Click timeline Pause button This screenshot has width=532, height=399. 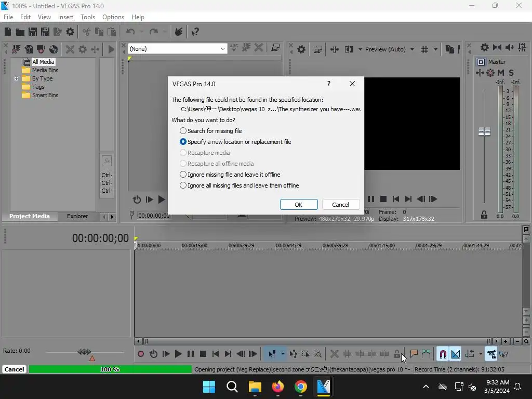pos(191,354)
